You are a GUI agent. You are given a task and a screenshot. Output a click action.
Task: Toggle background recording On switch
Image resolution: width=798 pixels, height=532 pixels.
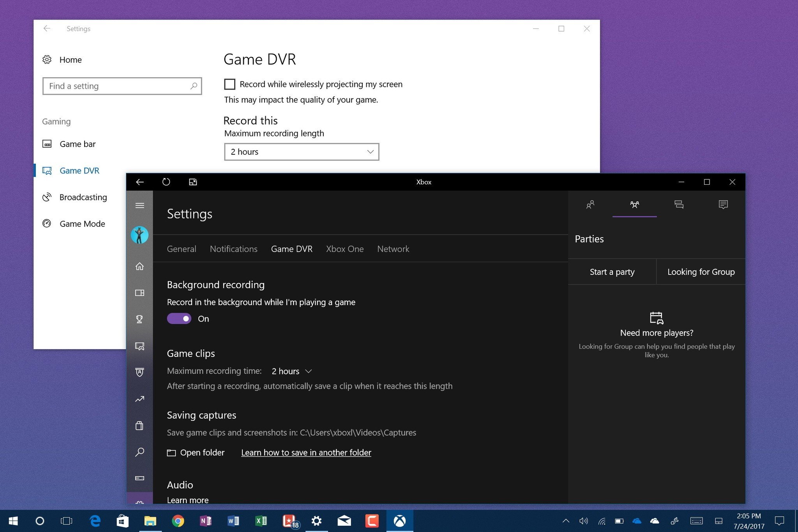pyautogui.click(x=178, y=318)
